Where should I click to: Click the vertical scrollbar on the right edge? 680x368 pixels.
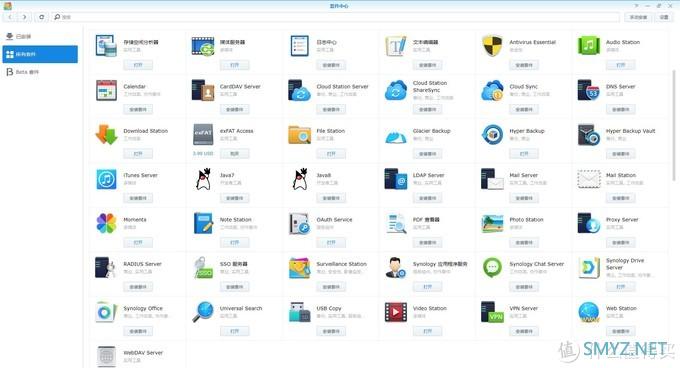click(x=674, y=126)
